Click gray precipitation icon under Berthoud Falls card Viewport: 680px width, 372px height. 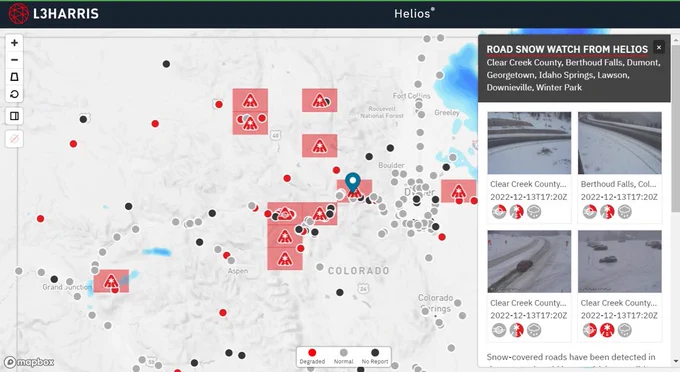624,212
